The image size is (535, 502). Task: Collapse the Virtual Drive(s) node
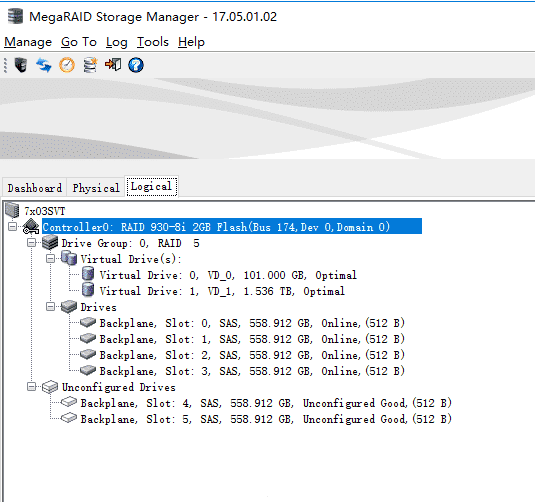[x=50, y=259]
